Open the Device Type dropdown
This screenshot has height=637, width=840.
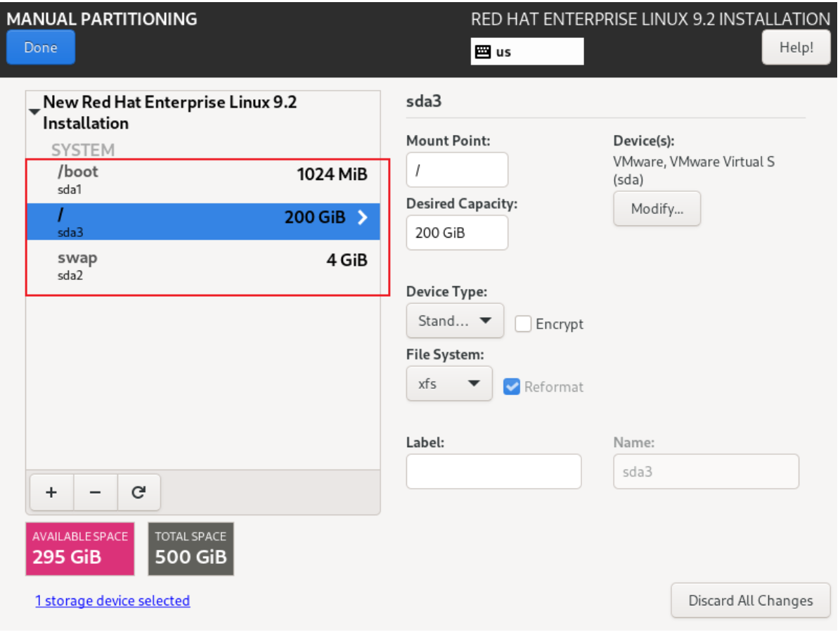click(455, 321)
